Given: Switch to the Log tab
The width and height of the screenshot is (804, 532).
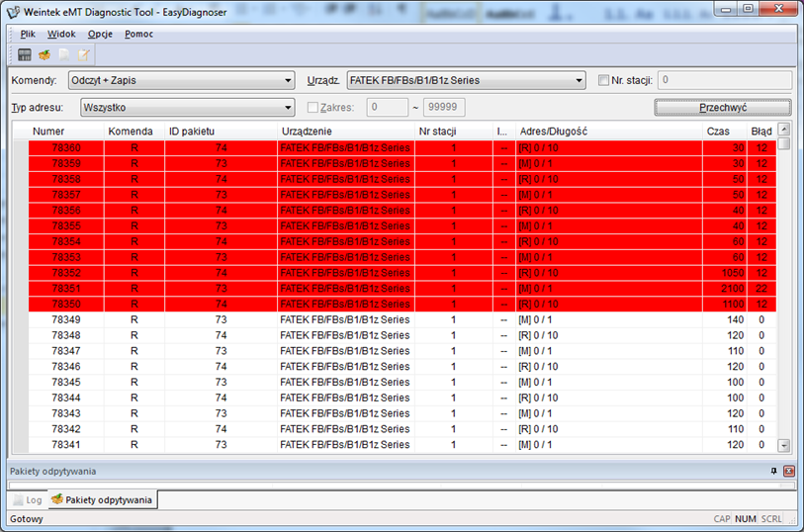Looking at the screenshot, I should 29,499.
